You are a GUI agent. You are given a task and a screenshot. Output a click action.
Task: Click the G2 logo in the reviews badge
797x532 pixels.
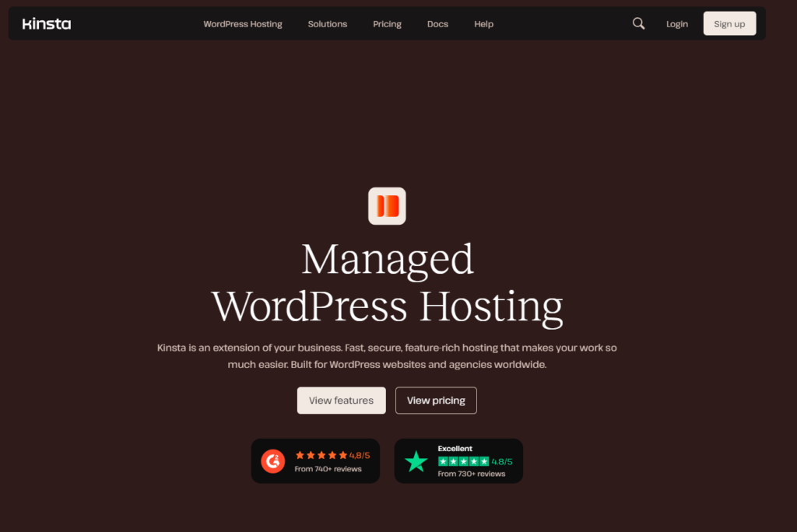tap(273, 461)
